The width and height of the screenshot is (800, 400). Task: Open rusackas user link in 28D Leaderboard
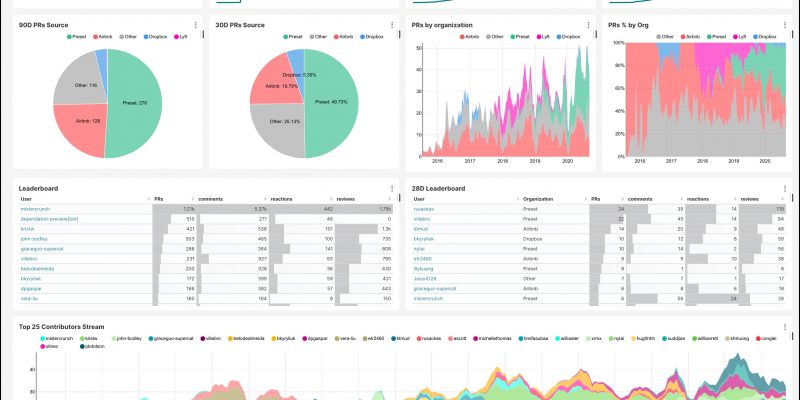click(423, 208)
